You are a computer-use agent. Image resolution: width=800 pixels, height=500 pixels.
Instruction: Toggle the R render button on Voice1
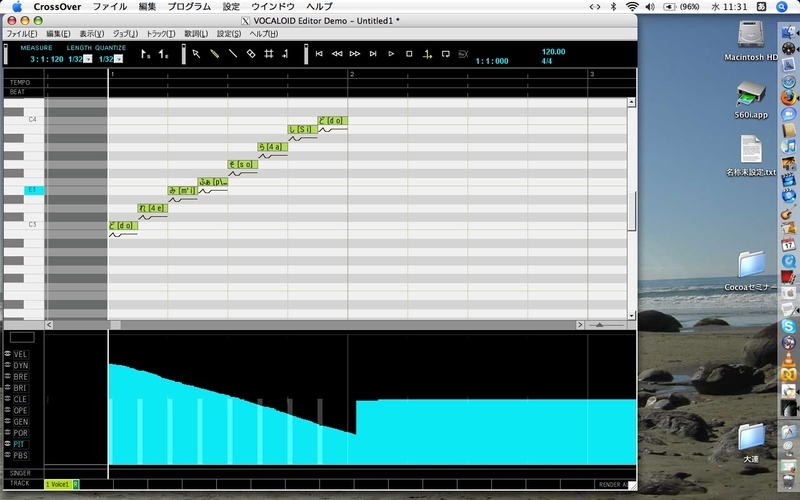coord(76,484)
